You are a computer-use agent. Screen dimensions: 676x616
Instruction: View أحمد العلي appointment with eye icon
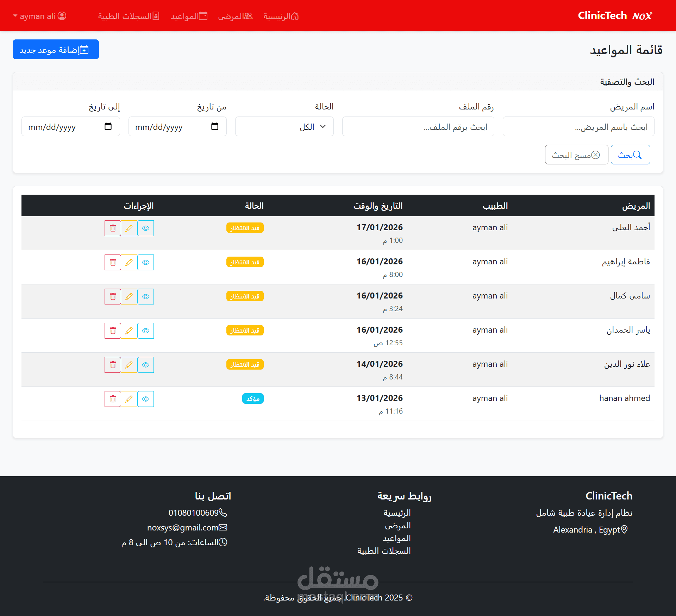point(145,228)
